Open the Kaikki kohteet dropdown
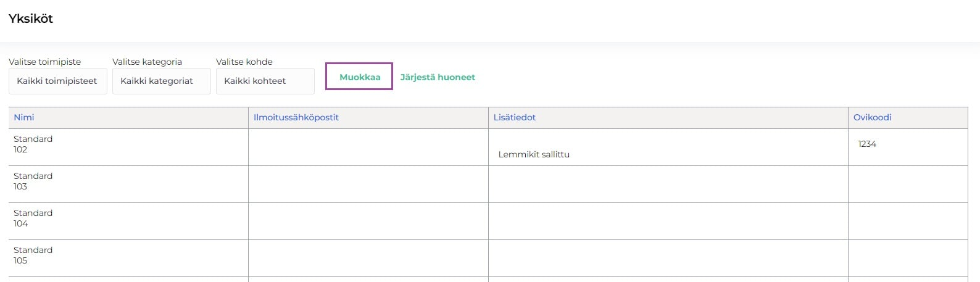Viewport: 980px width, 282px height. [265, 81]
